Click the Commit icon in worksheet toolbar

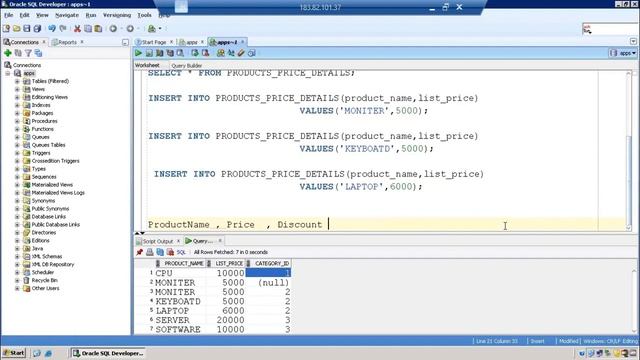click(195, 53)
